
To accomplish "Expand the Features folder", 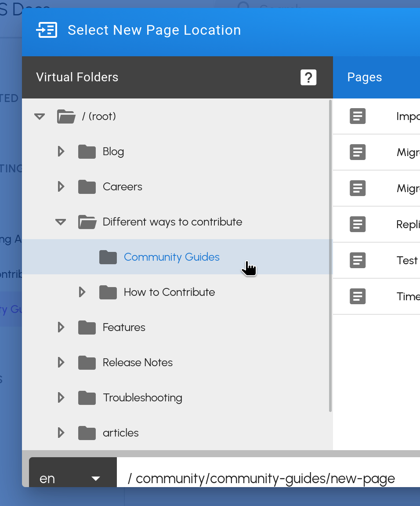I will pyautogui.click(x=61, y=328).
